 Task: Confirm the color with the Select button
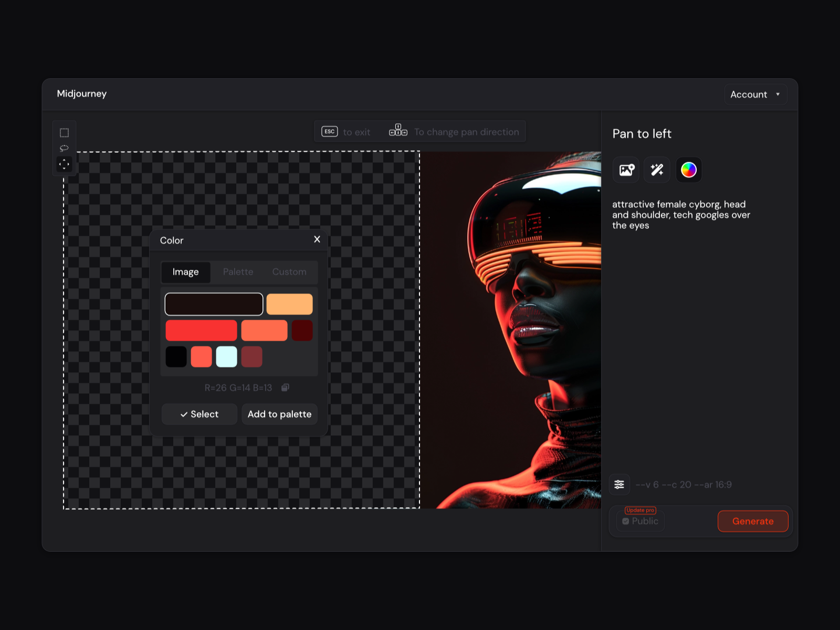tap(199, 414)
